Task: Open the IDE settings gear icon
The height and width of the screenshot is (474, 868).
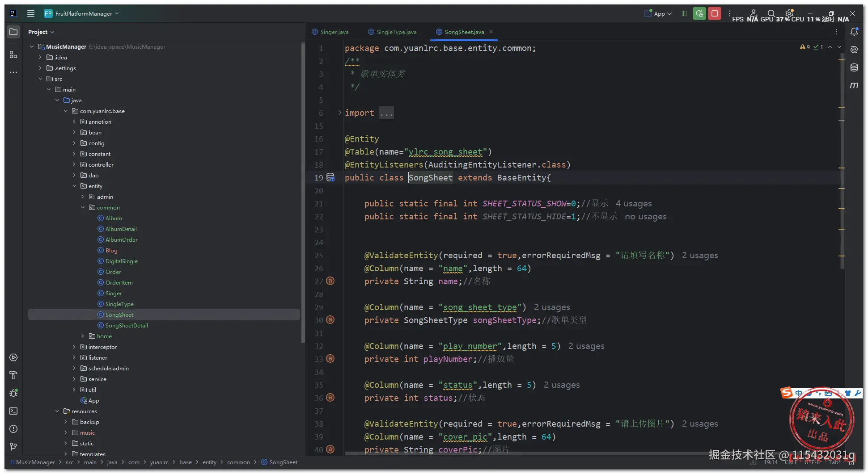Action: [789, 13]
